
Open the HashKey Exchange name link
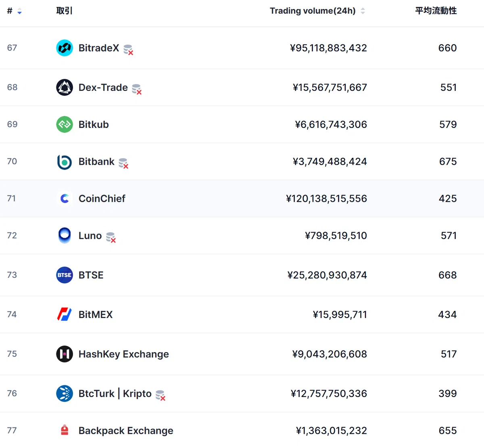point(124,354)
